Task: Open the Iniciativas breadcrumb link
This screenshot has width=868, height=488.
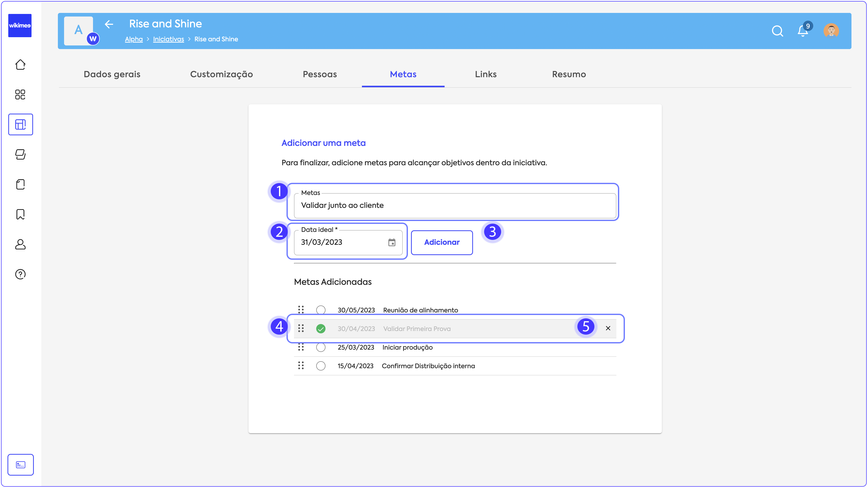Action: [x=168, y=40]
